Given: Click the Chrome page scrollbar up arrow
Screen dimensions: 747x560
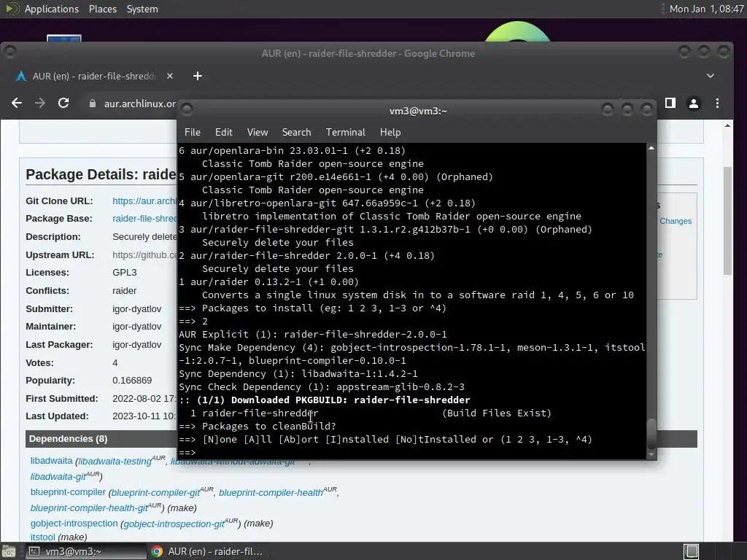Looking at the screenshot, I should (727, 125).
